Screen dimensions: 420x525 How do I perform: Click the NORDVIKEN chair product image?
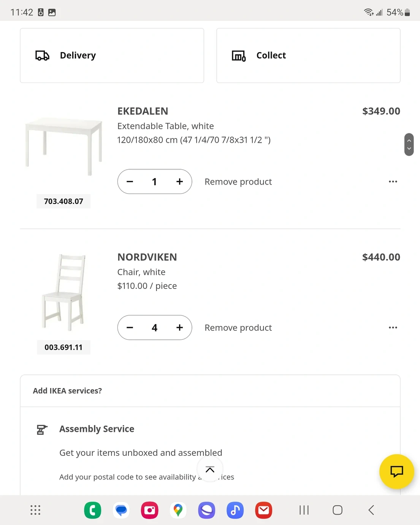63,292
